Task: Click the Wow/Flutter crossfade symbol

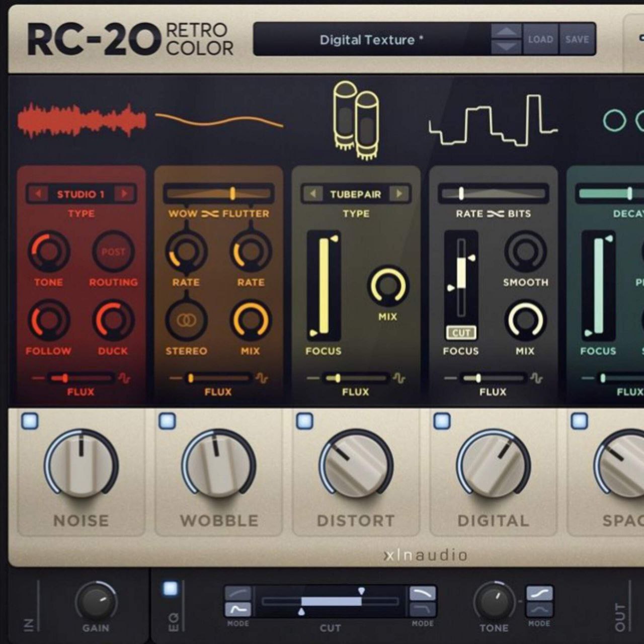Action: click(x=210, y=214)
